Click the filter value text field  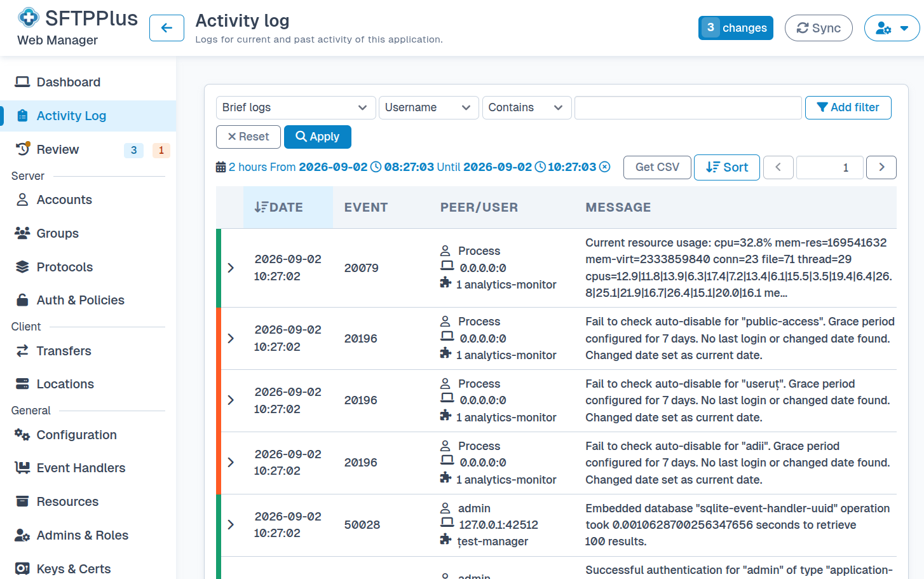pos(688,107)
